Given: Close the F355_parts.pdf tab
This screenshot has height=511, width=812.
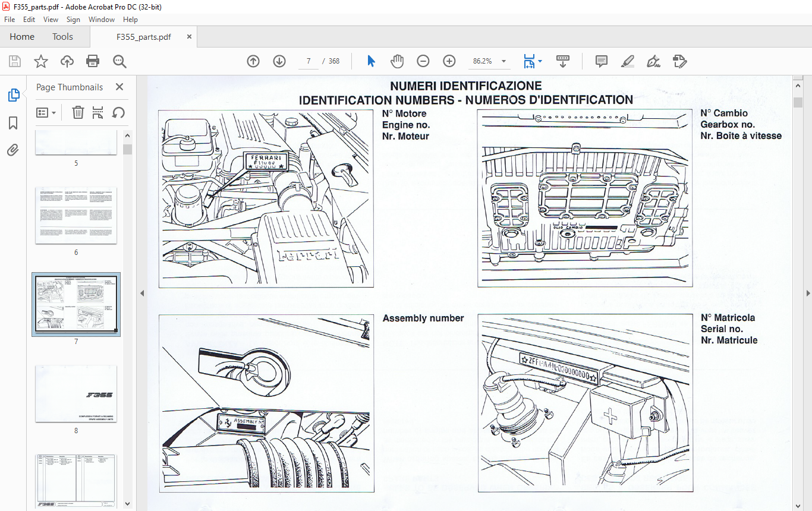Looking at the screenshot, I should pos(189,37).
